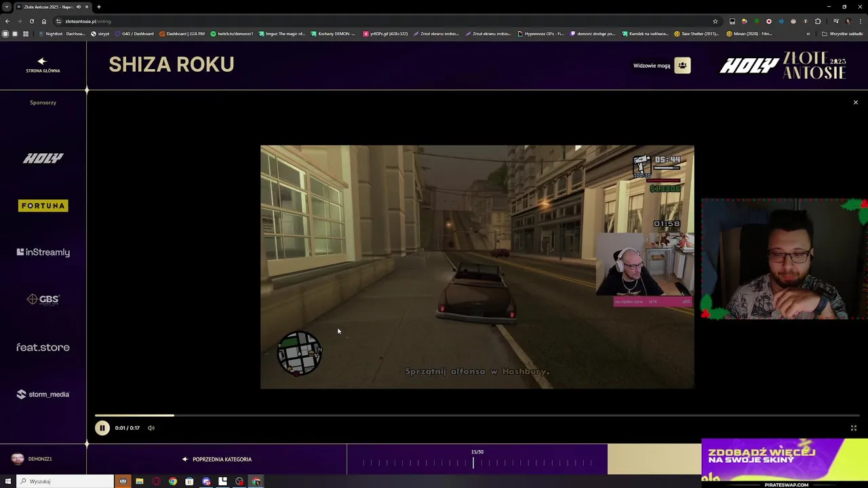Screen dimensions: 868x488
Task: Open the Windows Start menu
Action: pos(8,481)
